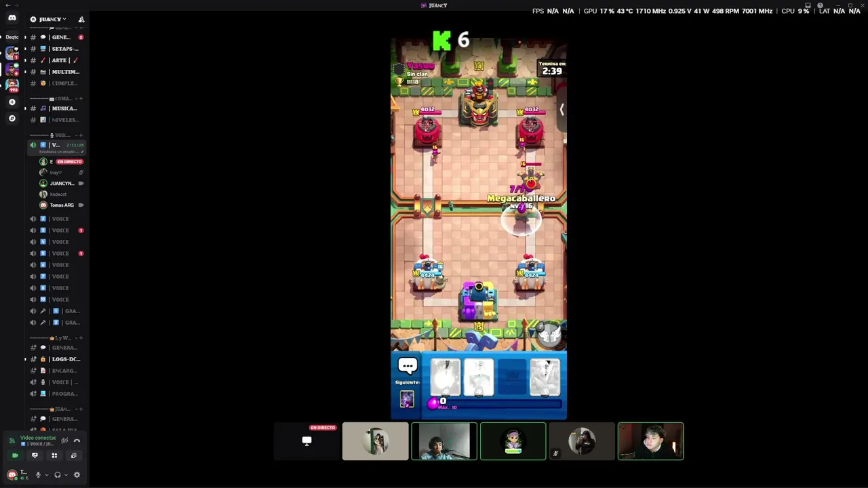Click the add a server plus icon

(12, 102)
